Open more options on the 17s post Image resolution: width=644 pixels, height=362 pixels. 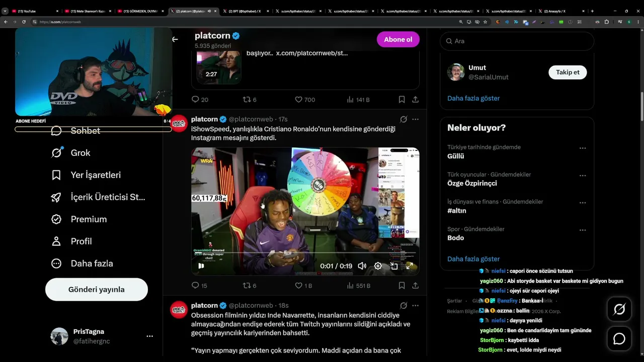point(415,119)
